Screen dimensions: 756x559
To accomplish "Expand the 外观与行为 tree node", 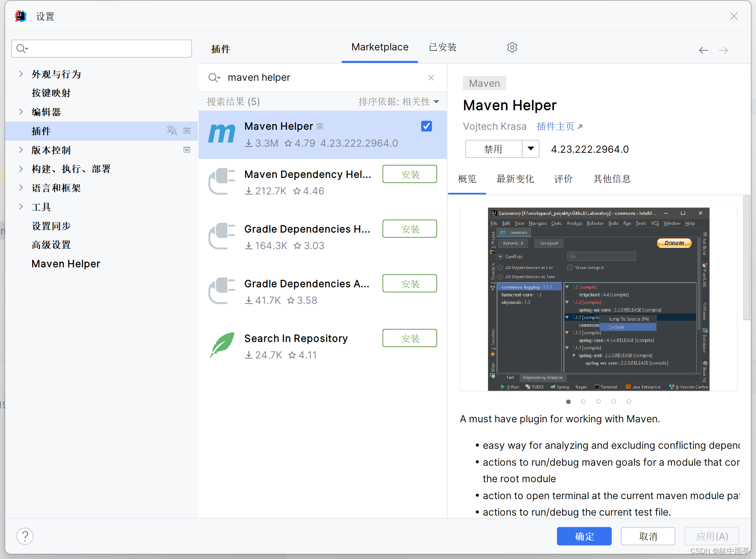I will pos(21,74).
